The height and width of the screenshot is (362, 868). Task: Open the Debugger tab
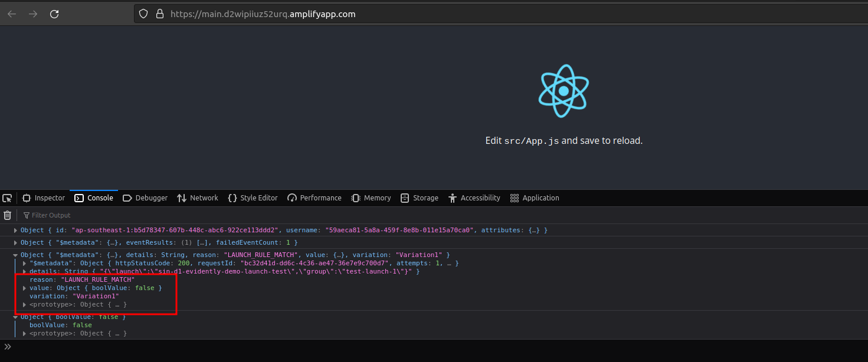coord(145,198)
